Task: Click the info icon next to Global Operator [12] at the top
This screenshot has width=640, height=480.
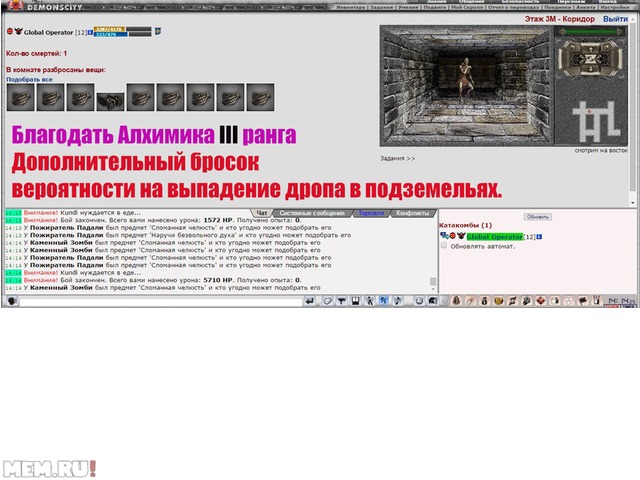Action: pos(90,32)
